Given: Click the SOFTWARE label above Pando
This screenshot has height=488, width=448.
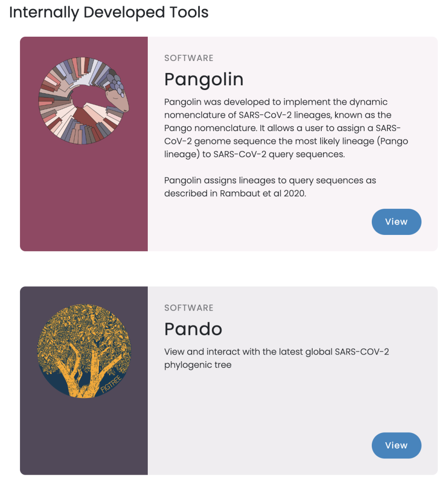Looking at the screenshot, I should pyautogui.click(x=189, y=308).
